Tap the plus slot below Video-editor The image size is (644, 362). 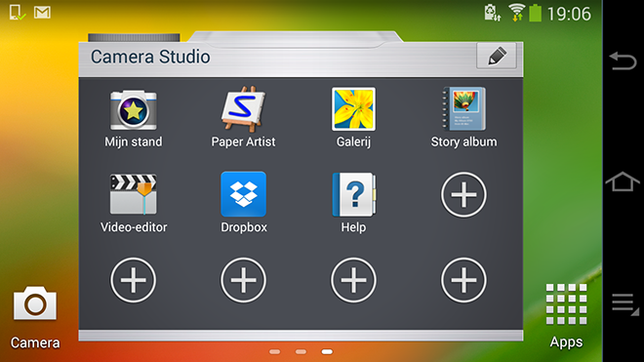(x=133, y=280)
